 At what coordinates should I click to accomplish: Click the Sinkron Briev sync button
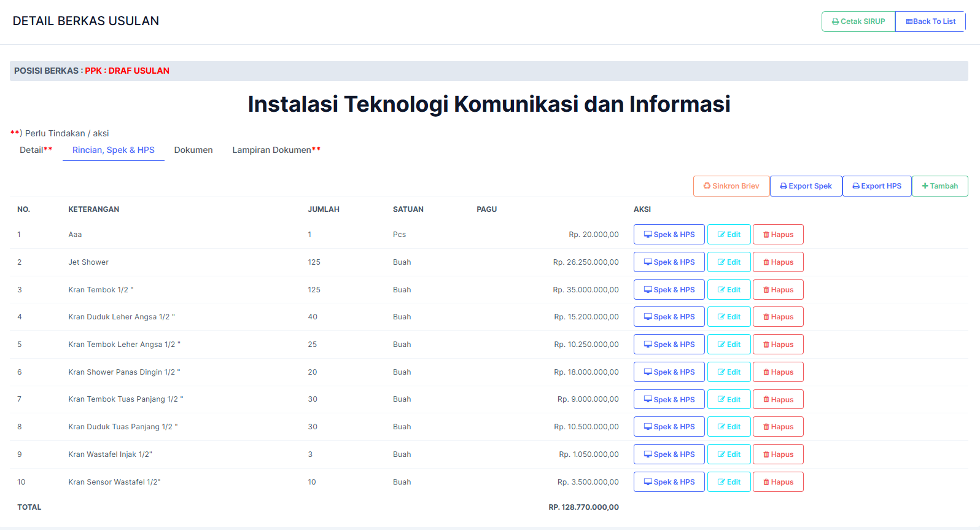731,186
